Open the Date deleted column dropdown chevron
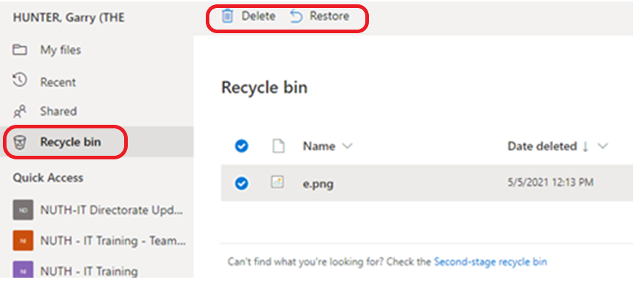This screenshot has height=282, width=644. [x=603, y=146]
